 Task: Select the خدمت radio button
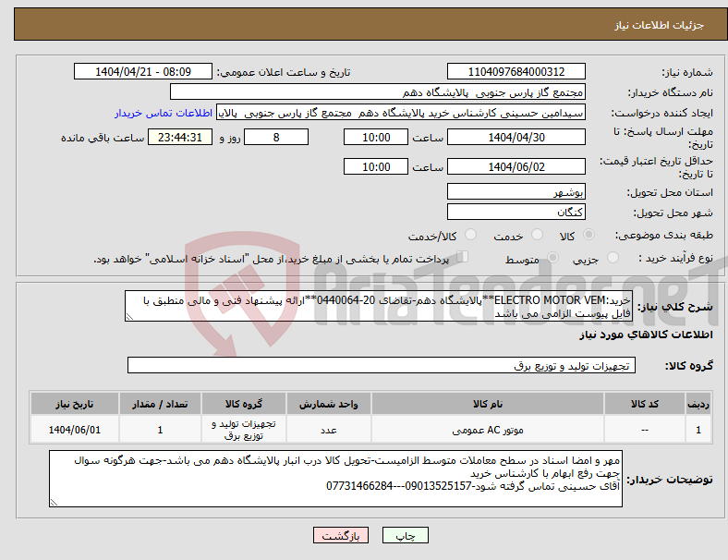(537, 235)
